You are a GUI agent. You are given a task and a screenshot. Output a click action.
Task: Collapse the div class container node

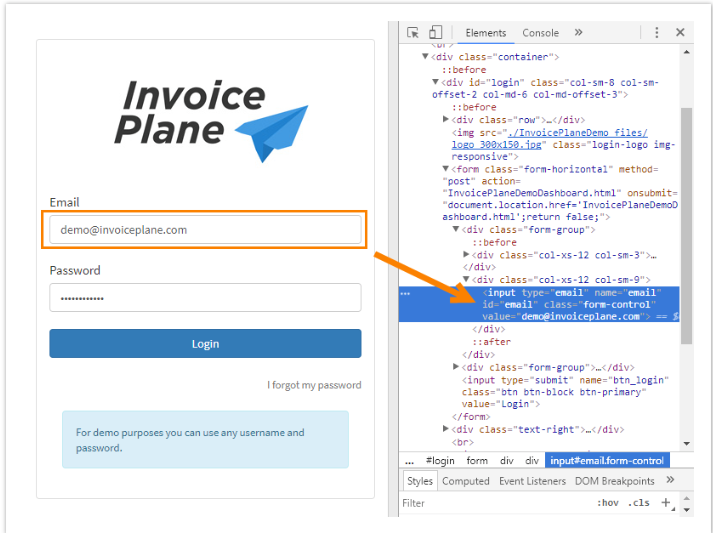pyautogui.click(x=425, y=56)
